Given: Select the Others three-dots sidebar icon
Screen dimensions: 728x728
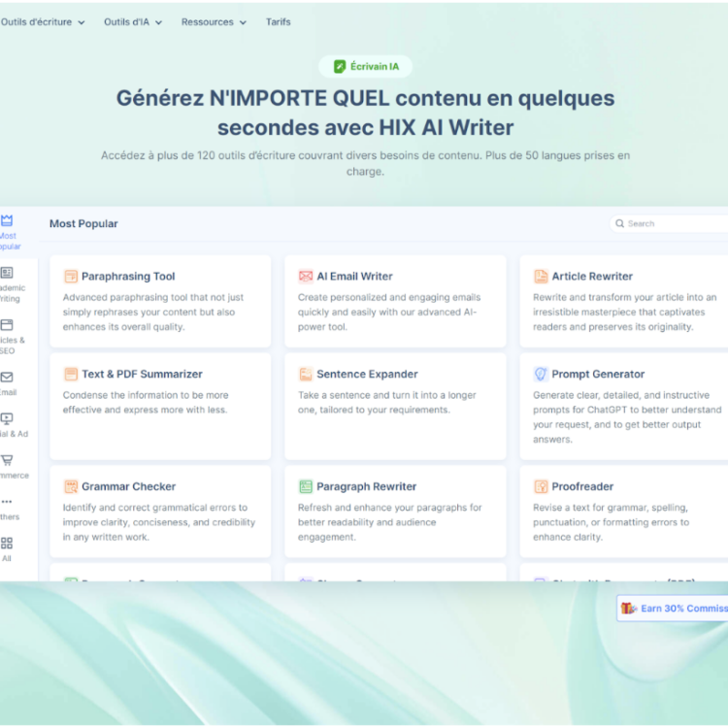Looking at the screenshot, I should pos(7,502).
